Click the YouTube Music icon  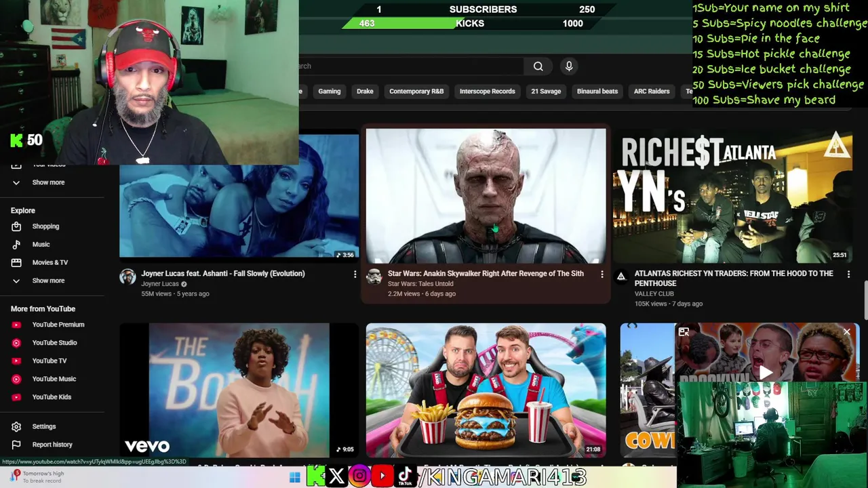(x=16, y=379)
